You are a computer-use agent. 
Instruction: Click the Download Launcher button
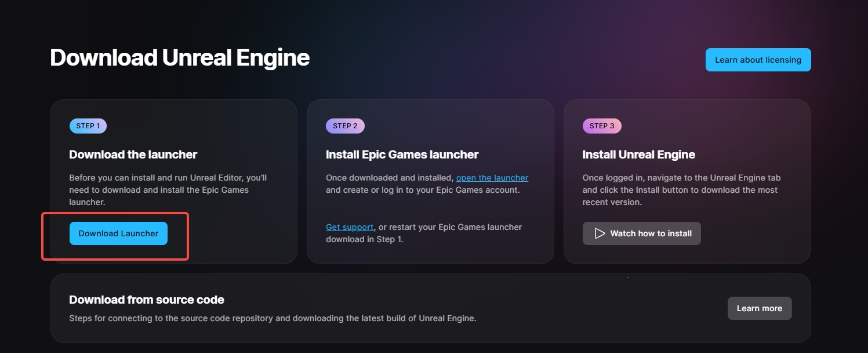click(118, 233)
